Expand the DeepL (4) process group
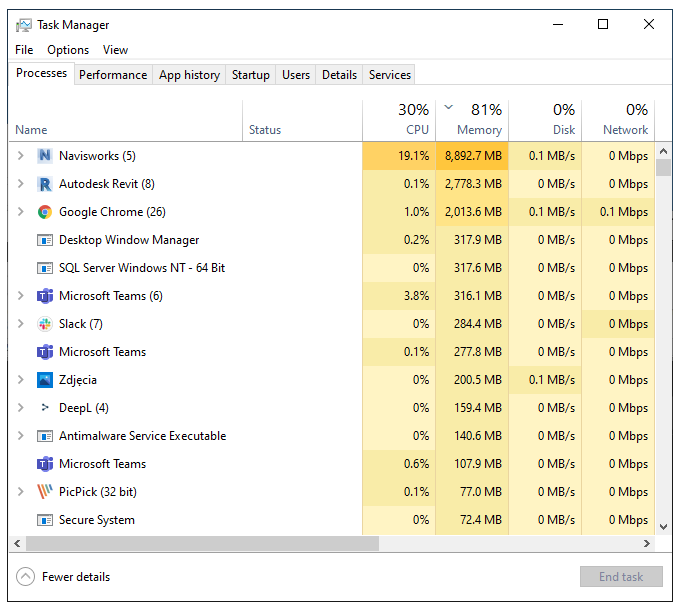The width and height of the screenshot is (682, 612). click(x=20, y=408)
